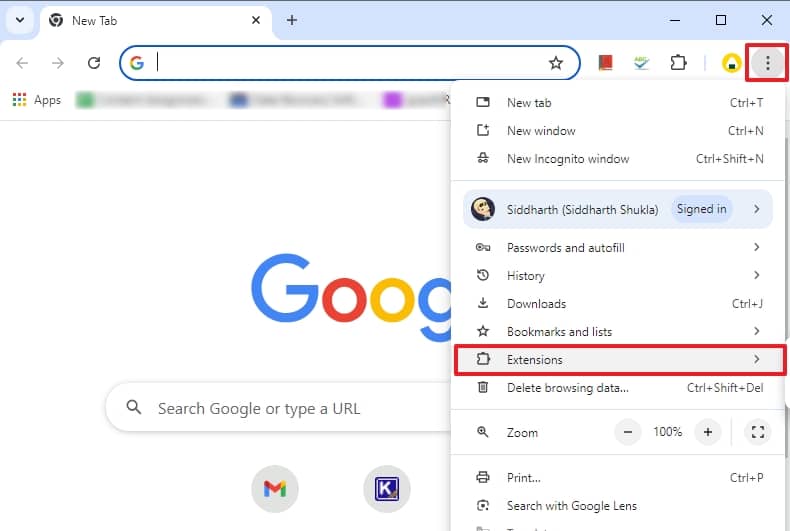Viewport: 790px width, 531px height.
Task: Bookmark this tab with the star icon
Action: (x=556, y=63)
